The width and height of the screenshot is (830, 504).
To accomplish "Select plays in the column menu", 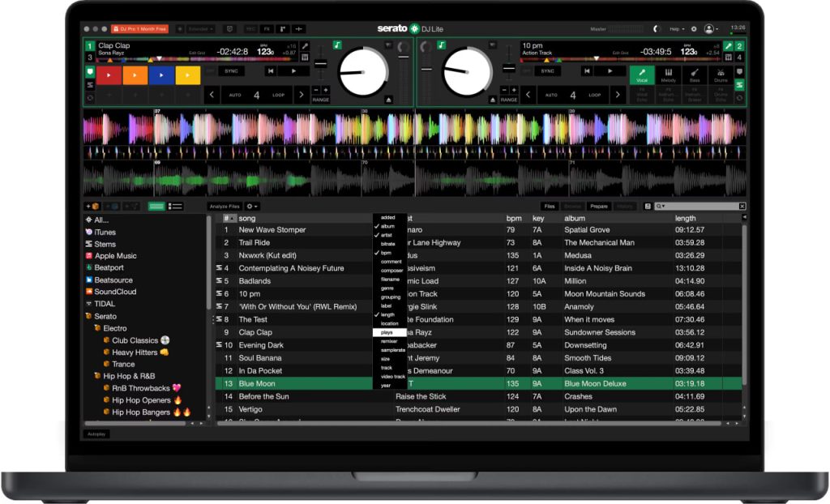I will click(x=390, y=332).
